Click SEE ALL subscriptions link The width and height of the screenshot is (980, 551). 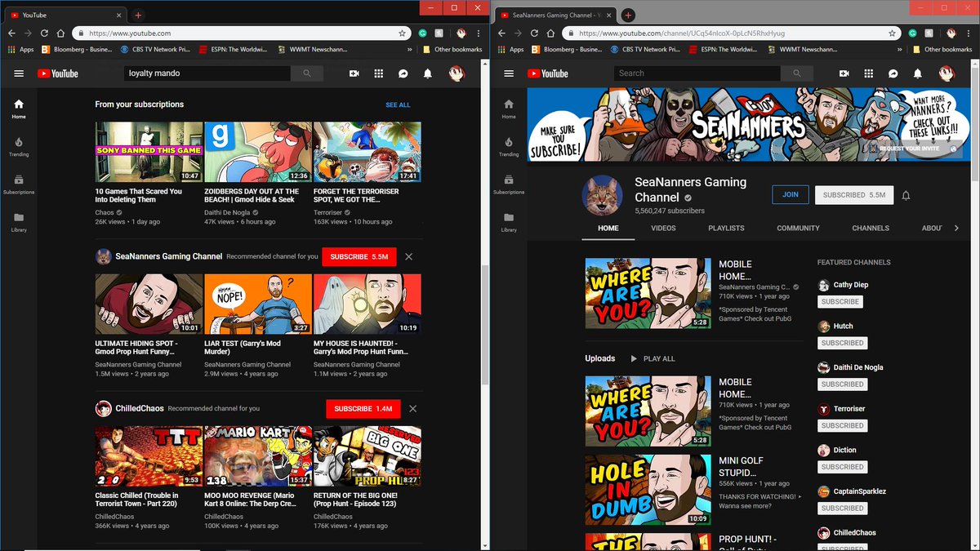(398, 104)
